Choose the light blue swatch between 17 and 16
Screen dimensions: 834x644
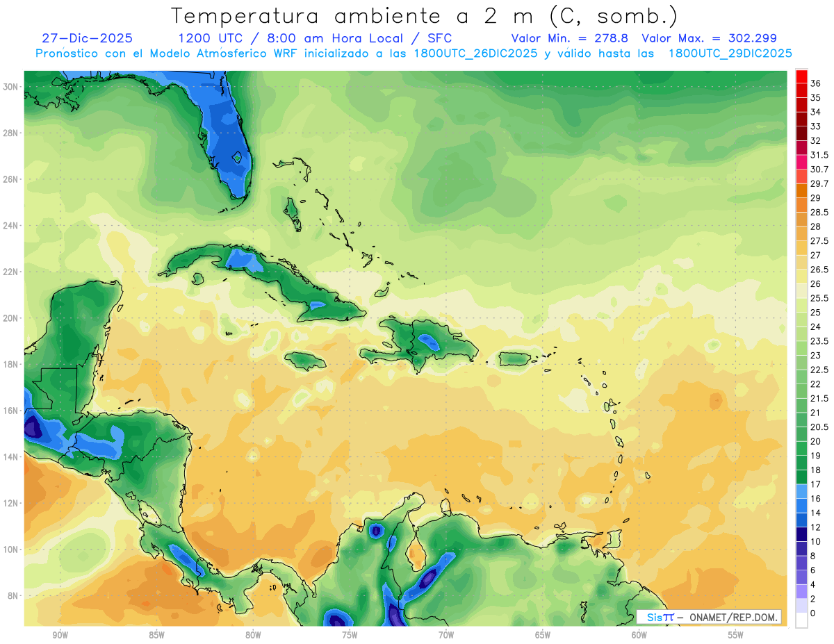tap(801, 491)
